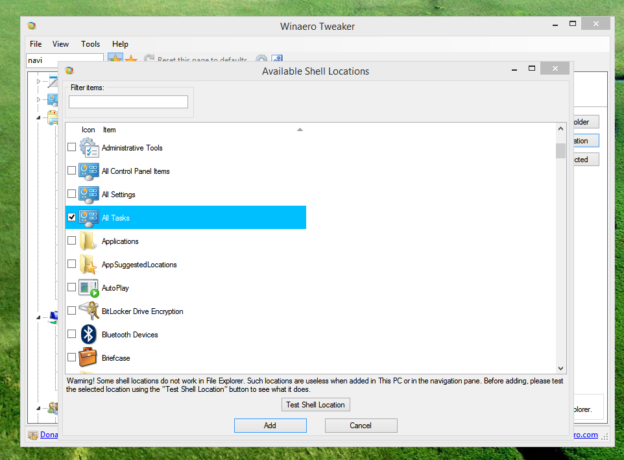The image size is (624, 460).
Task: Click the BitLocker Drive Encryption key icon
Action: coord(89,311)
